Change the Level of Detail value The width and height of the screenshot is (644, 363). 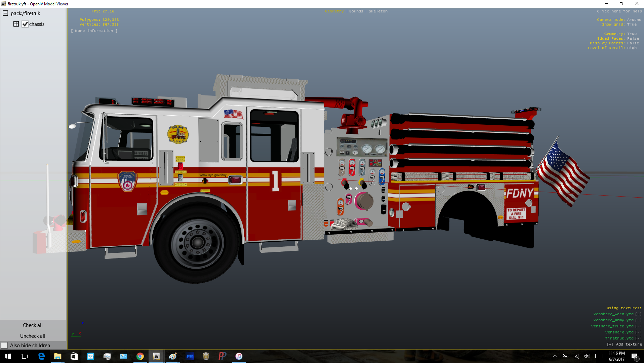632,48
